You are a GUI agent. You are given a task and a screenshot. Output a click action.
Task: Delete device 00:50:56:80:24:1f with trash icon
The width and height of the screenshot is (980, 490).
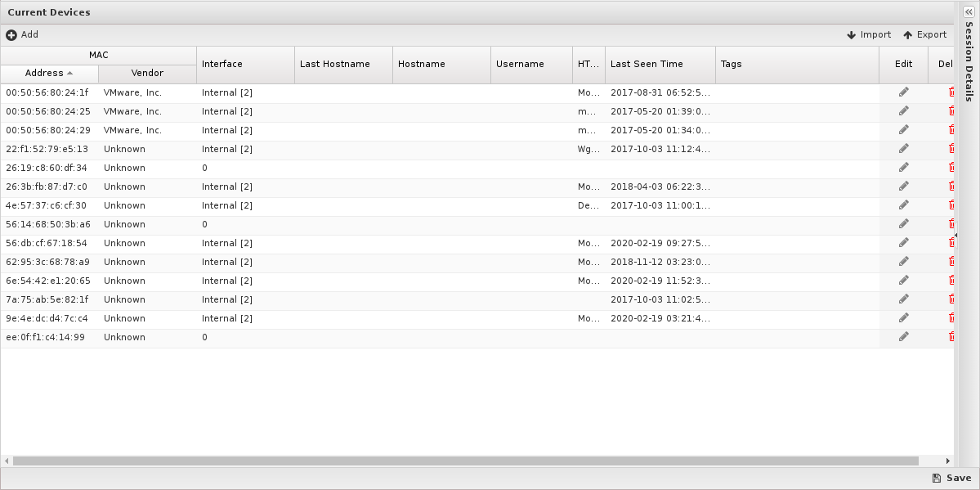click(951, 92)
